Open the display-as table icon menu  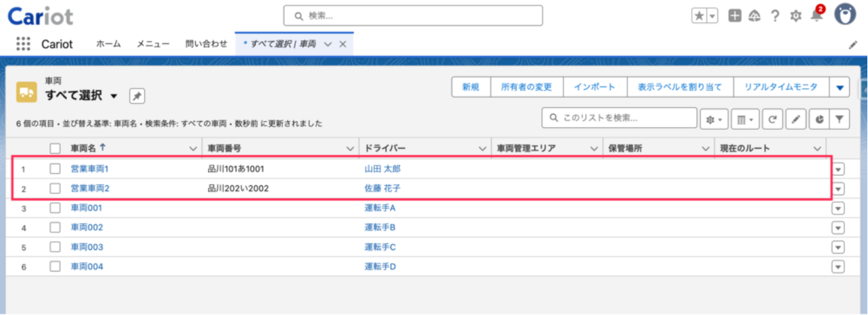[x=746, y=119]
